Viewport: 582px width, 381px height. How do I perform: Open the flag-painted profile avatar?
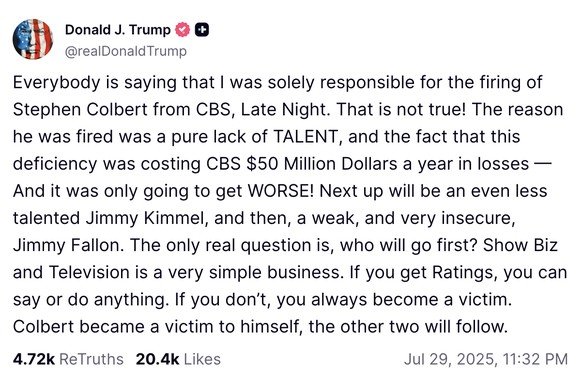(33, 39)
